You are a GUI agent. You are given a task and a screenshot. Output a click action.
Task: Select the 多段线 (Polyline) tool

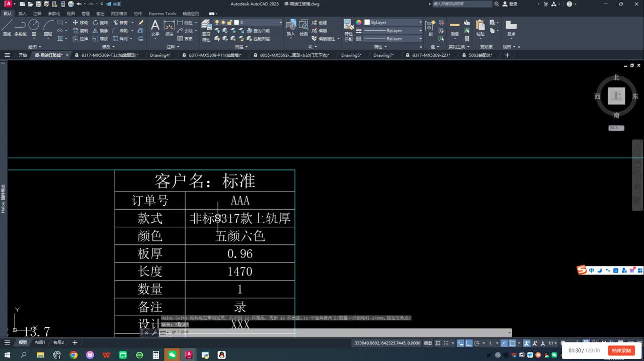pyautogui.click(x=20, y=28)
